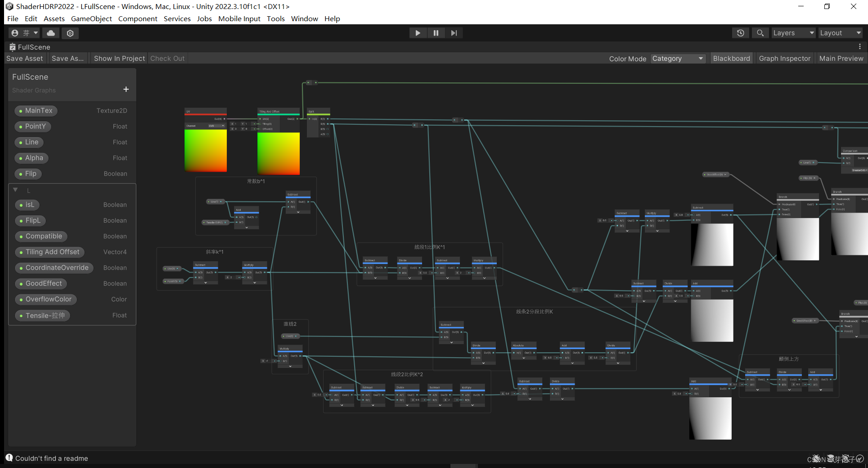Select the MainTex property pill
This screenshot has width=868, height=468.
click(x=36, y=110)
